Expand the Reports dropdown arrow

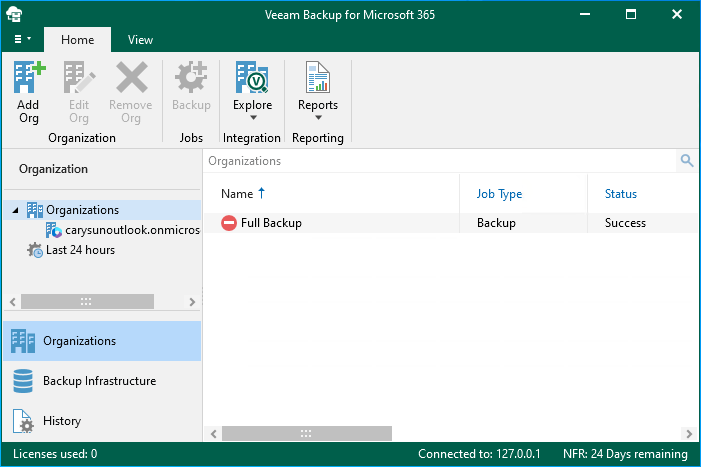[x=318, y=118]
